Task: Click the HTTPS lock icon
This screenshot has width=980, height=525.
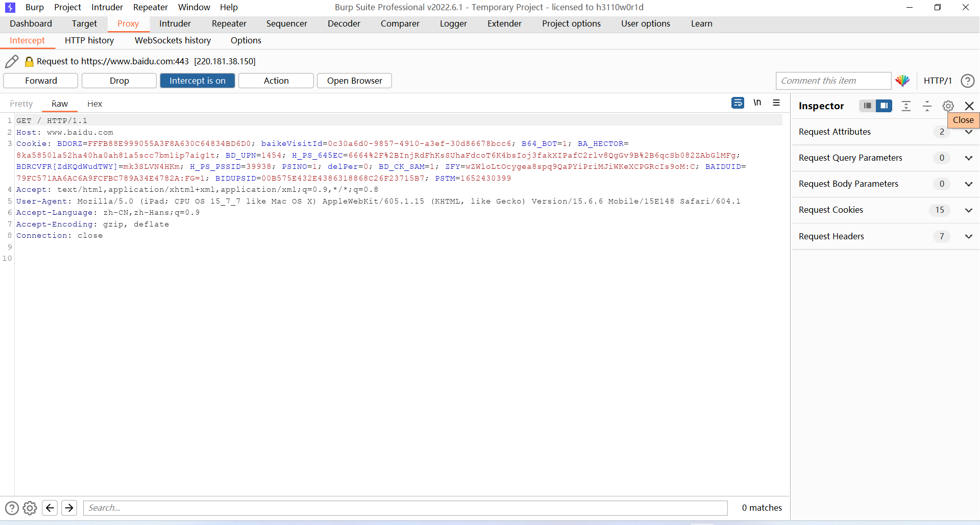Action: point(29,61)
